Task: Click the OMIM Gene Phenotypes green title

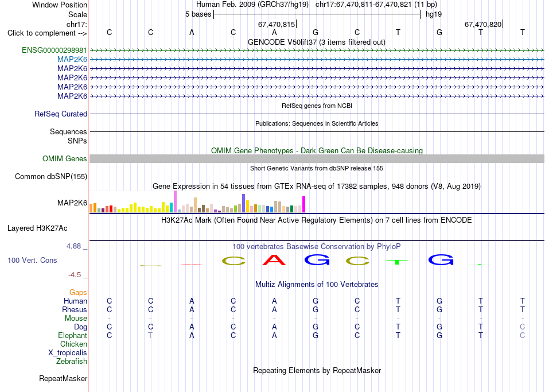Action: [317, 150]
